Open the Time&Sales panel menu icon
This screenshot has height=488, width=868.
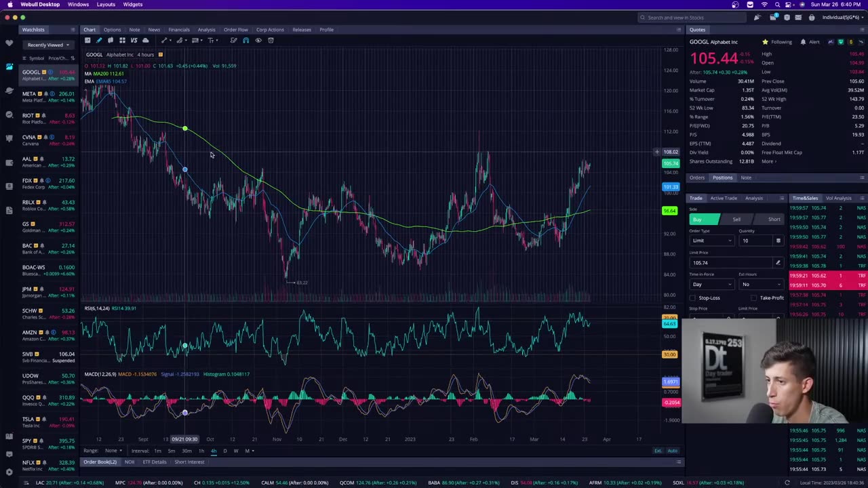click(861, 198)
